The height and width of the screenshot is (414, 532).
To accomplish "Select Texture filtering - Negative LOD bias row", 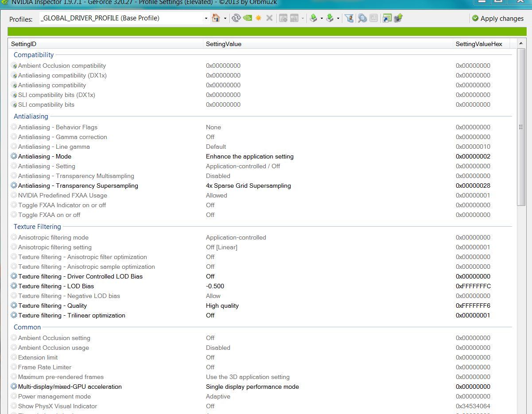I will click(x=260, y=296).
